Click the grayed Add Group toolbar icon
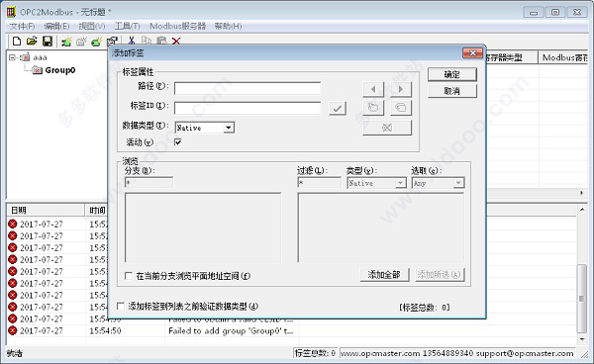 81,42
